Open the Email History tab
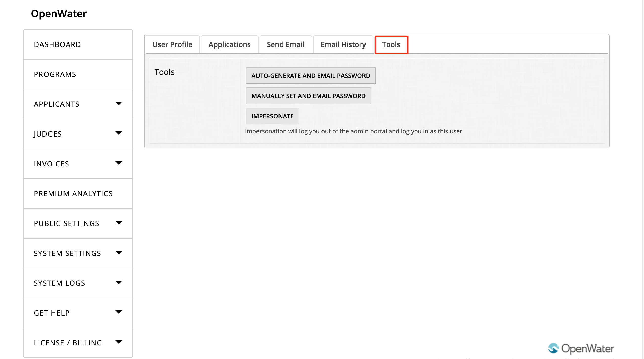This screenshot has width=644, height=359. [343, 44]
